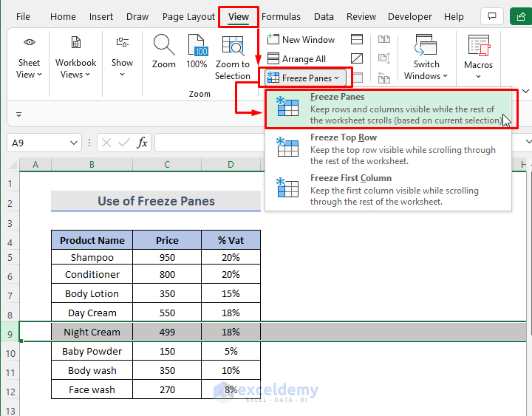Click Zoom to Selection icon
The width and height of the screenshot is (532, 416).
[233, 46]
